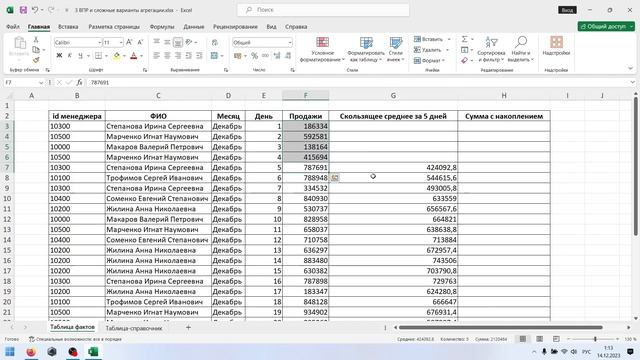Open the Формат cells menu
The height and width of the screenshot is (360, 640).
click(429, 60)
